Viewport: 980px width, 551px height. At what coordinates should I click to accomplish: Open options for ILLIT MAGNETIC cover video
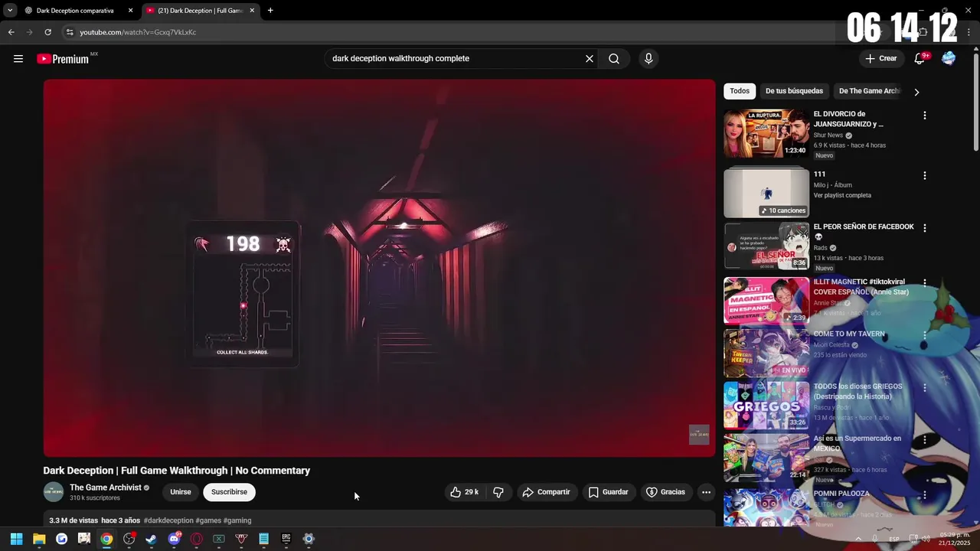click(x=925, y=282)
